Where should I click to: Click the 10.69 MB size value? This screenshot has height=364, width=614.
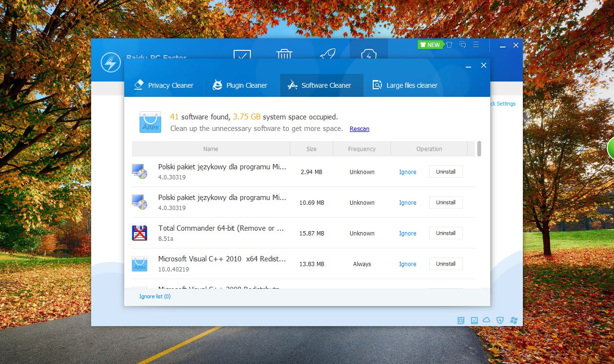[312, 202]
